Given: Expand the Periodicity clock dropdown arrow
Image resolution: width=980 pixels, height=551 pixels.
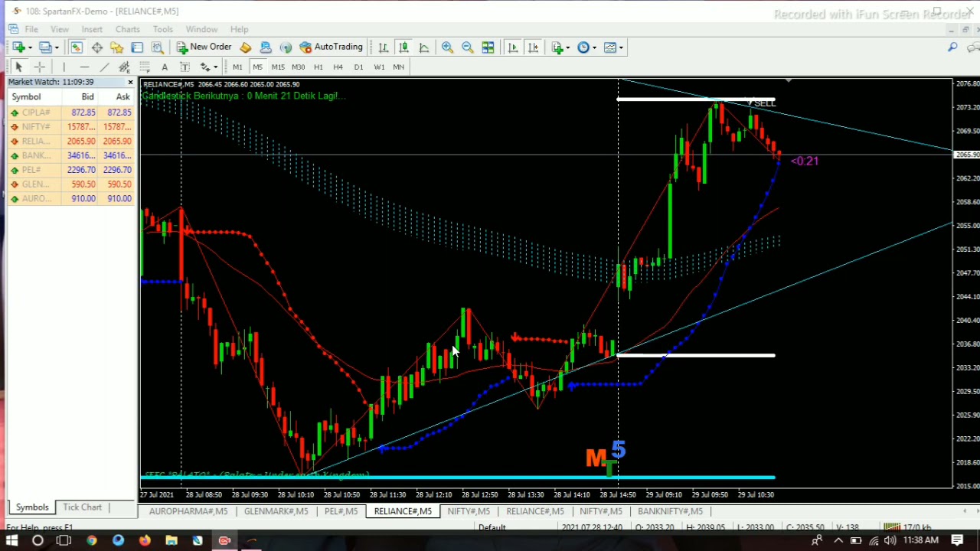Looking at the screenshot, I should [594, 47].
